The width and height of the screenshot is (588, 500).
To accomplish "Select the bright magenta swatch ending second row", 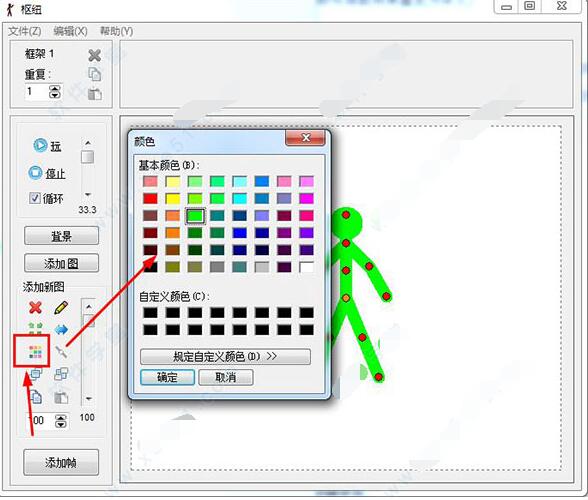I will (x=306, y=198).
